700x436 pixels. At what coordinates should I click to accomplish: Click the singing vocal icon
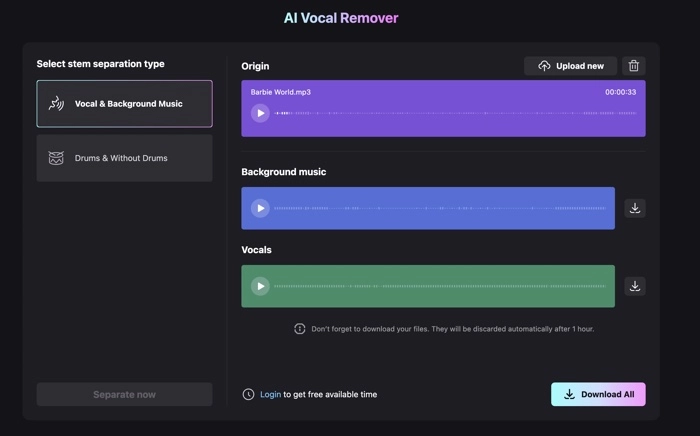tap(56, 104)
